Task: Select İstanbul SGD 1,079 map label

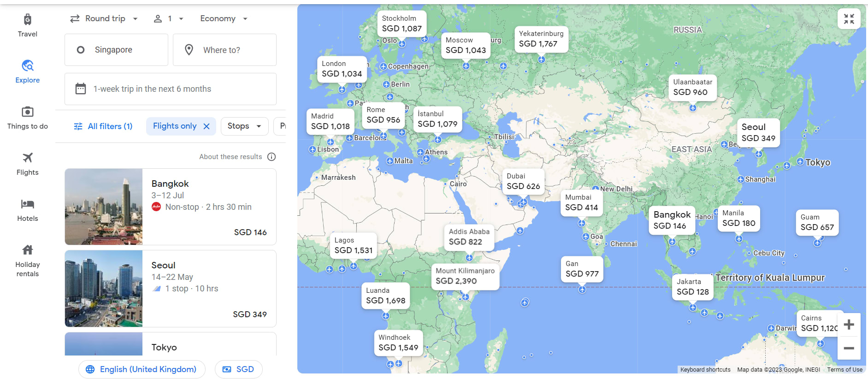Action: click(437, 119)
